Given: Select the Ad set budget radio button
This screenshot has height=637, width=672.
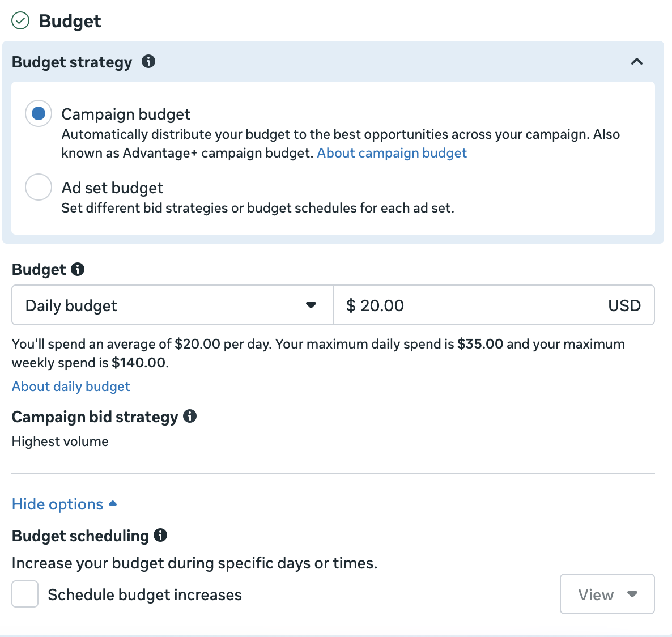Looking at the screenshot, I should [38, 187].
